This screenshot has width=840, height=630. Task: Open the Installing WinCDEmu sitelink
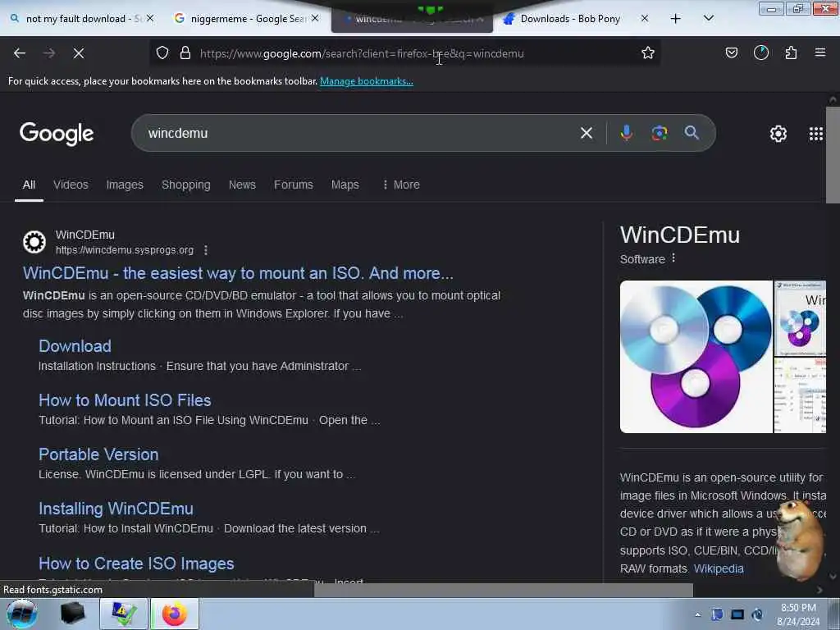point(116,509)
